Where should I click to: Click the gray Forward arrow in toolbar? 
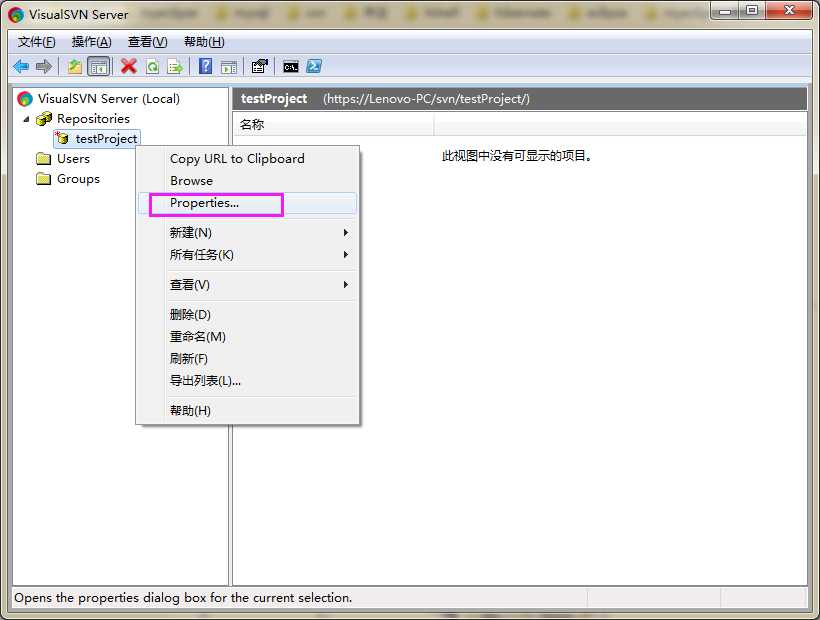pyautogui.click(x=44, y=66)
